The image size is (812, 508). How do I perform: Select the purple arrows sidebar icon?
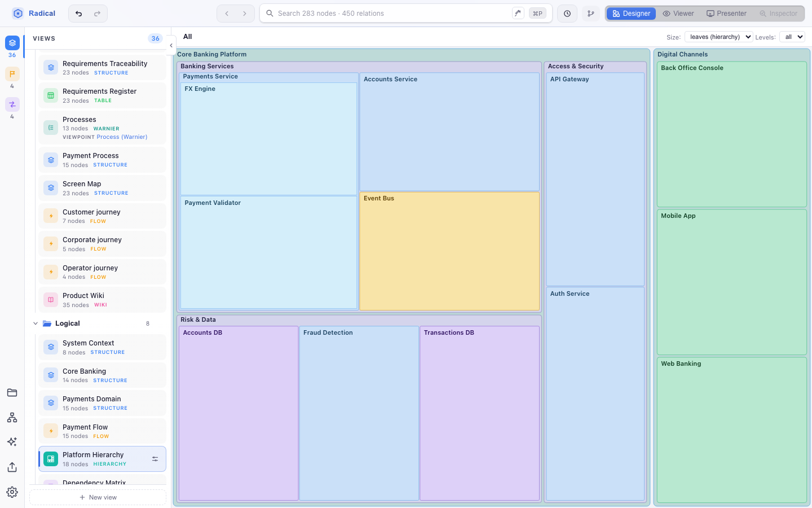click(x=12, y=104)
